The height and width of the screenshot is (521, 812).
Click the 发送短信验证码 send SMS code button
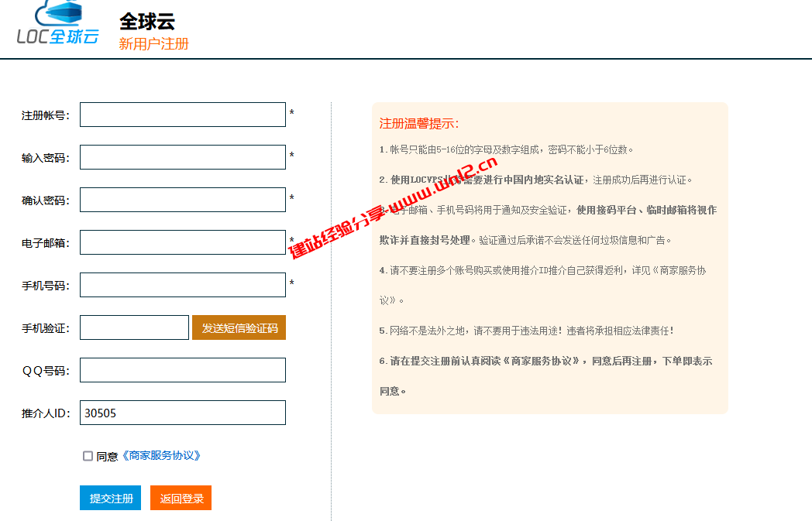(238, 327)
